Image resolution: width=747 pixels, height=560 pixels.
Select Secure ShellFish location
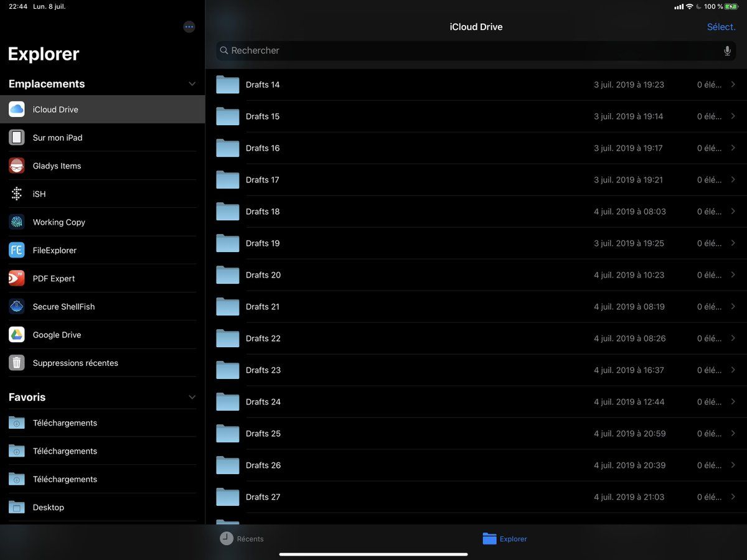coord(63,307)
